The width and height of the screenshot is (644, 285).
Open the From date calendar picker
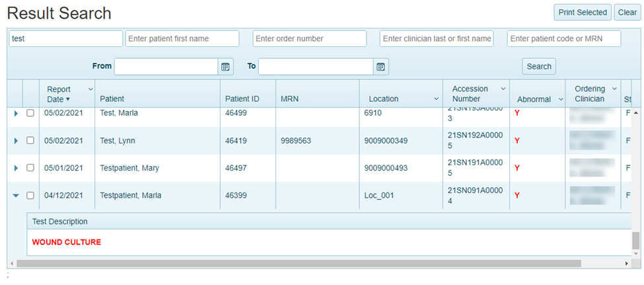[x=225, y=67]
